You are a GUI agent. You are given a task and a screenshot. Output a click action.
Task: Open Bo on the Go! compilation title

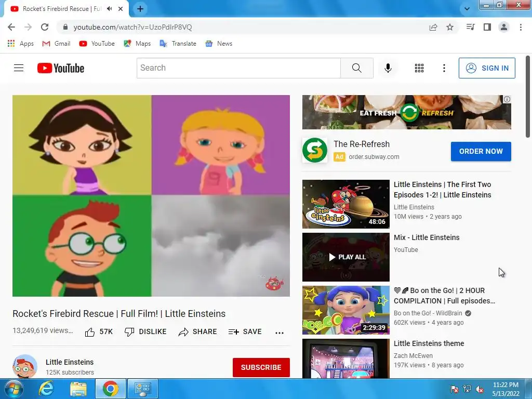click(444, 296)
